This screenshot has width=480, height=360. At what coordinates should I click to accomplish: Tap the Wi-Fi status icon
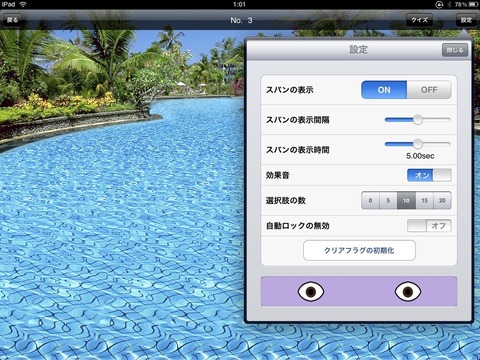(23, 4)
